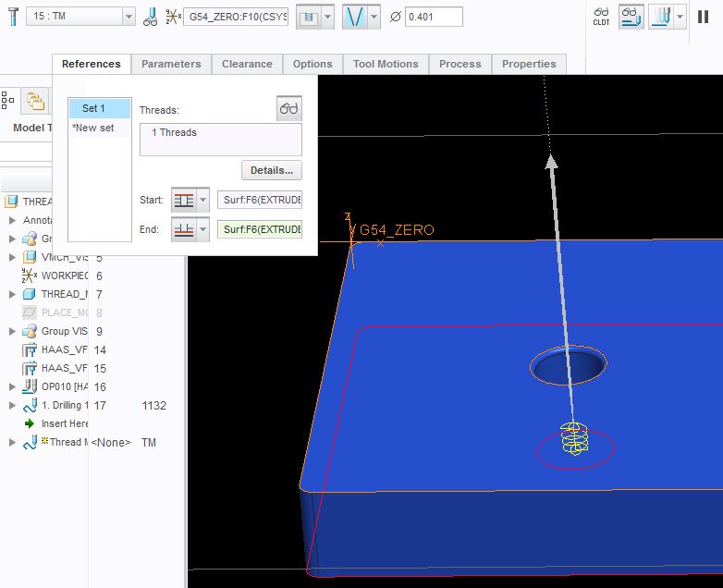Click the <None> cell in Thread row
This screenshot has height=588, width=723.
111,443
